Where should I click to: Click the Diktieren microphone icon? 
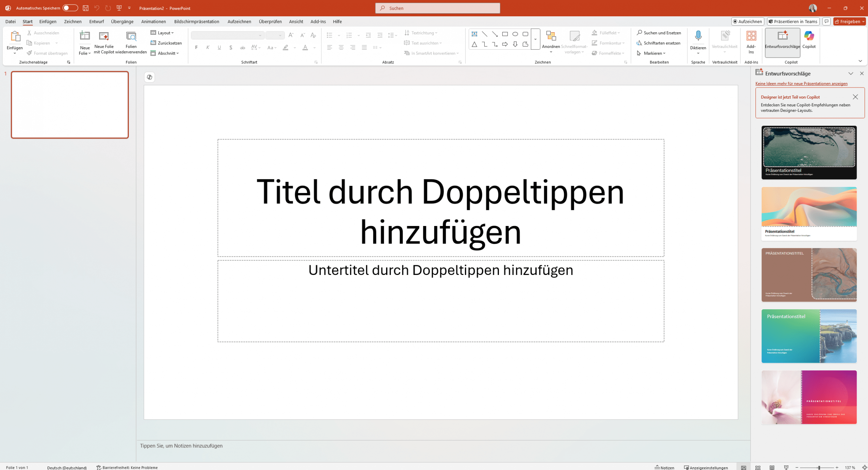pyautogui.click(x=698, y=36)
